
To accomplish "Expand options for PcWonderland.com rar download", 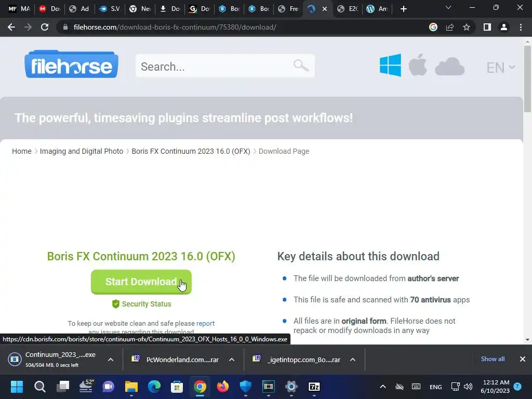I will point(232,360).
